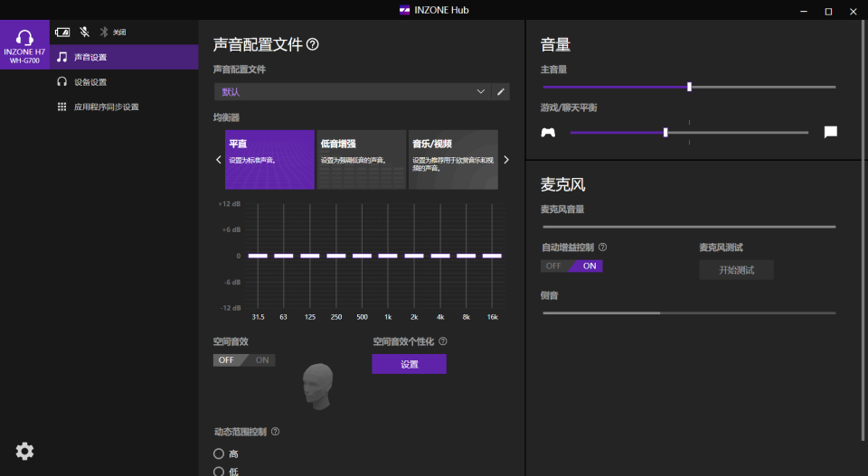Click the 均衡器 equalizer label
This screenshot has height=476, width=868.
coord(226,117)
